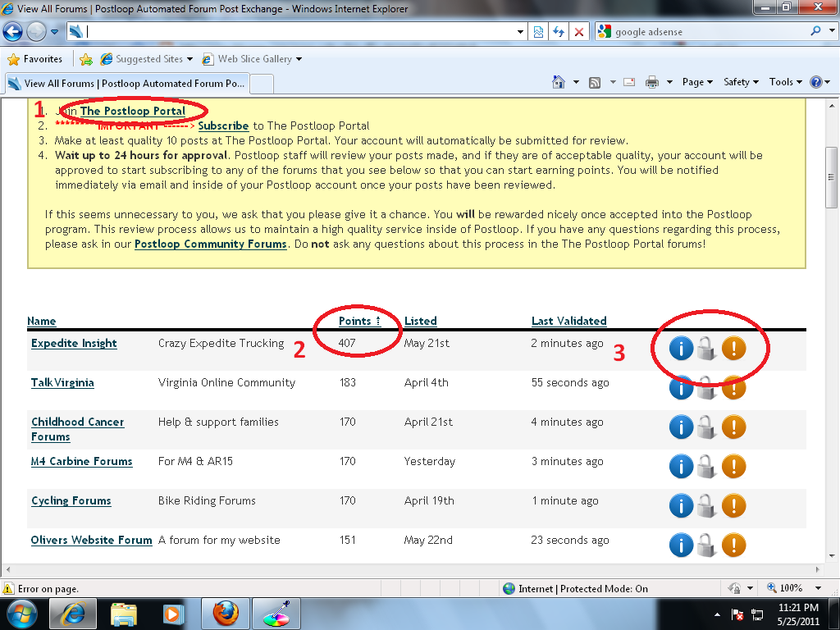Image resolution: width=840 pixels, height=630 pixels.
Task: Open the feeds dropdown arrow
Action: [613, 83]
